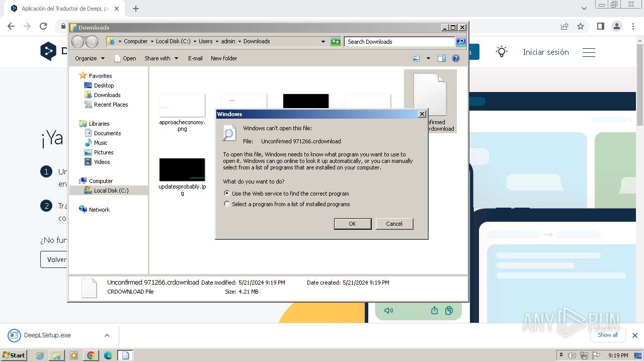The image size is (644, 362).
Task: Click Show all downloads button
Action: pos(607,335)
